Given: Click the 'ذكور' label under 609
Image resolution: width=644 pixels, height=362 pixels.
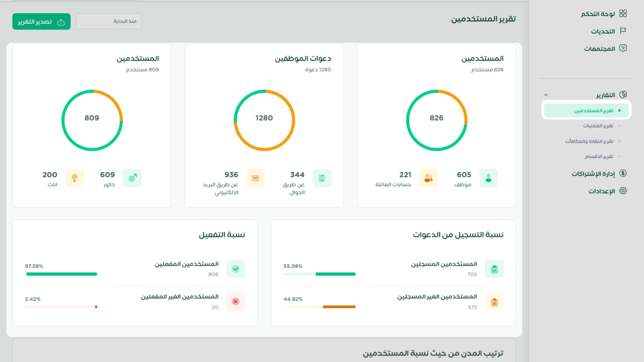Looking at the screenshot, I should [109, 185].
